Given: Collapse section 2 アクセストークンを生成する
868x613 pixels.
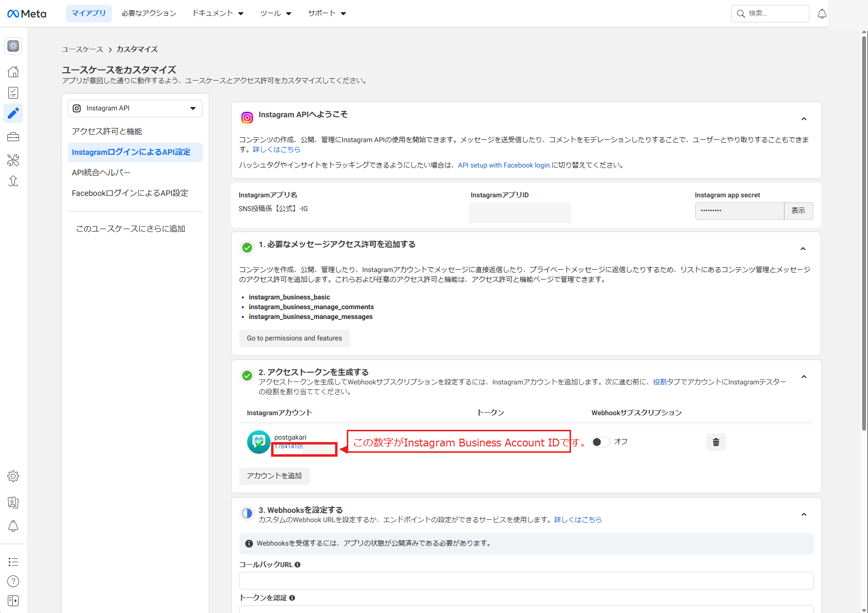Looking at the screenshot, I should point(804,377).
